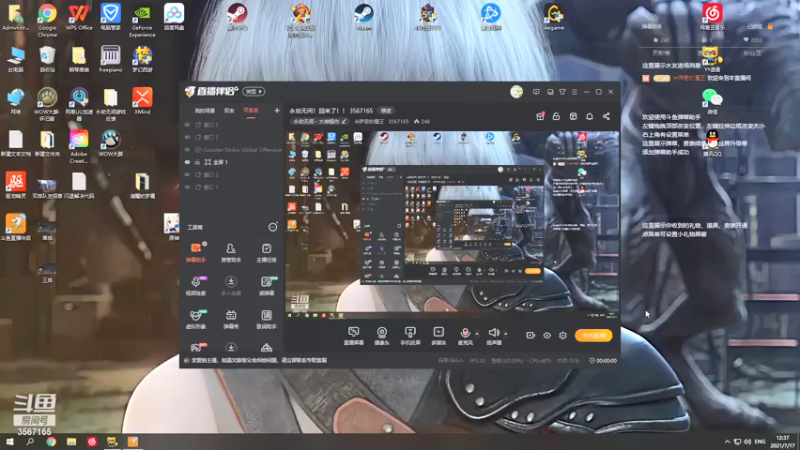This screenshot has height=450, width=800.
Task: Click the ENG input language indicator
Action: (x=760, y=441)
